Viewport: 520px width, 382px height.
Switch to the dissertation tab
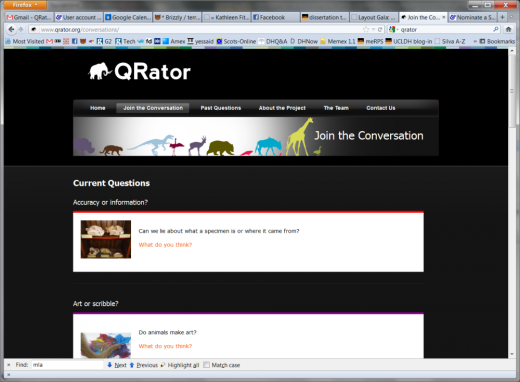click(x=325, y=17)
